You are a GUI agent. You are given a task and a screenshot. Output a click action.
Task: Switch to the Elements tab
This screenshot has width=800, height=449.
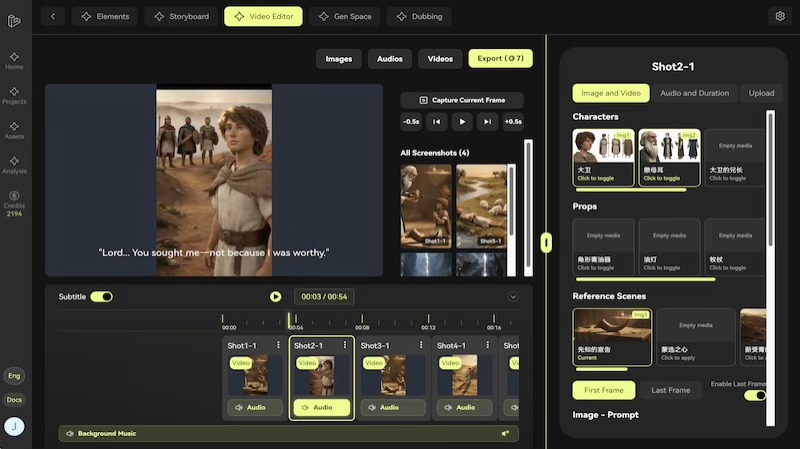[105, 16]
